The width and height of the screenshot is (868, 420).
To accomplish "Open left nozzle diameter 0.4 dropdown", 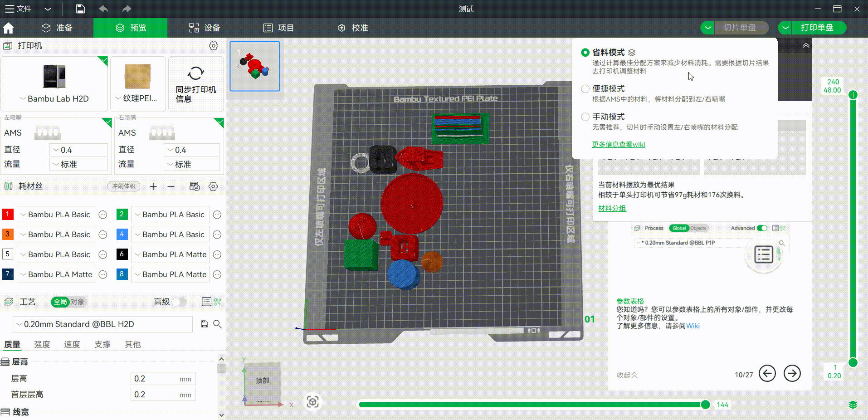I will pyautogui.click(x=78, y=150).
